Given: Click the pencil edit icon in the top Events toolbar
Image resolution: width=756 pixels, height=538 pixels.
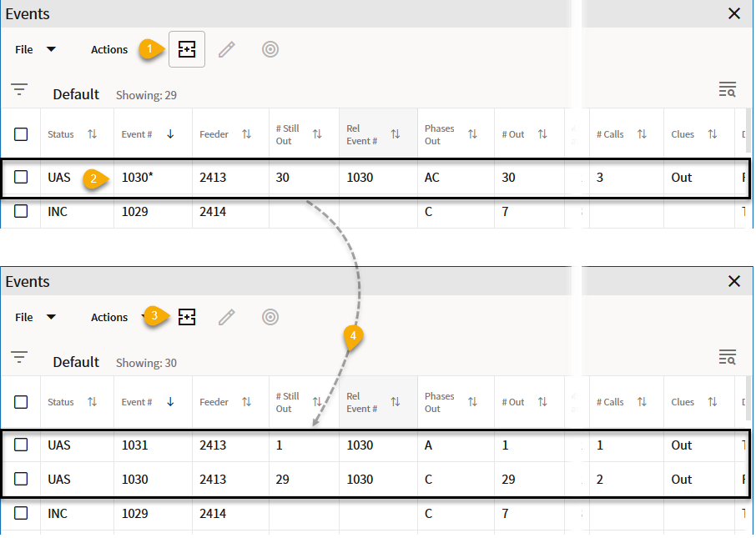Looking at the screenshot, I should point(227,49).
